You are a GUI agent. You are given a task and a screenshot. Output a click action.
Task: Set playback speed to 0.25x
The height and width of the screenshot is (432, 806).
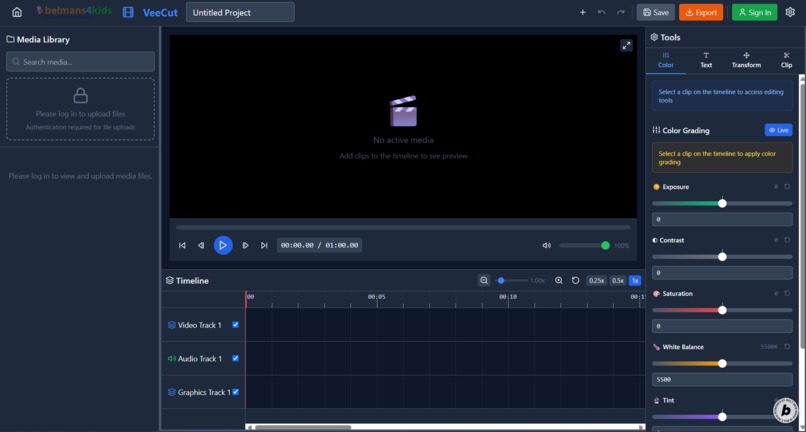(x=596, y=280)
